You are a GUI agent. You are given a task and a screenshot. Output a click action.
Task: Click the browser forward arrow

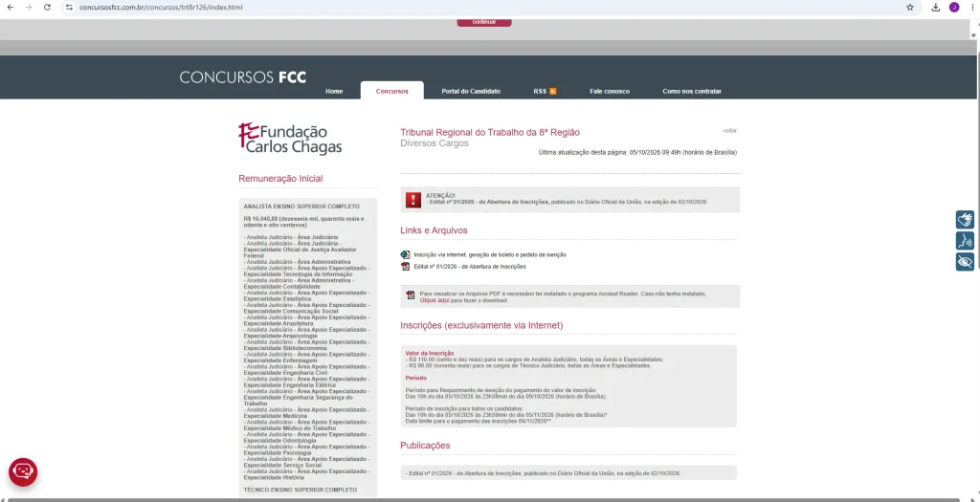28,8
